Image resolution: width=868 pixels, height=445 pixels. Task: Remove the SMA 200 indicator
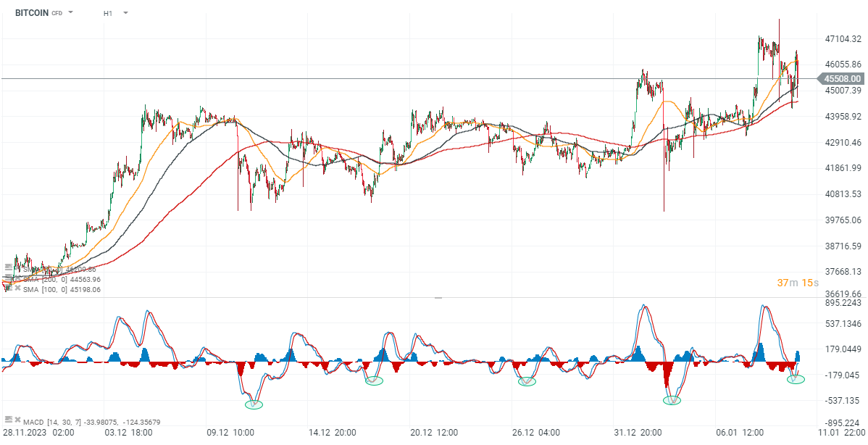pyautogui.click(x=17, y=279)
